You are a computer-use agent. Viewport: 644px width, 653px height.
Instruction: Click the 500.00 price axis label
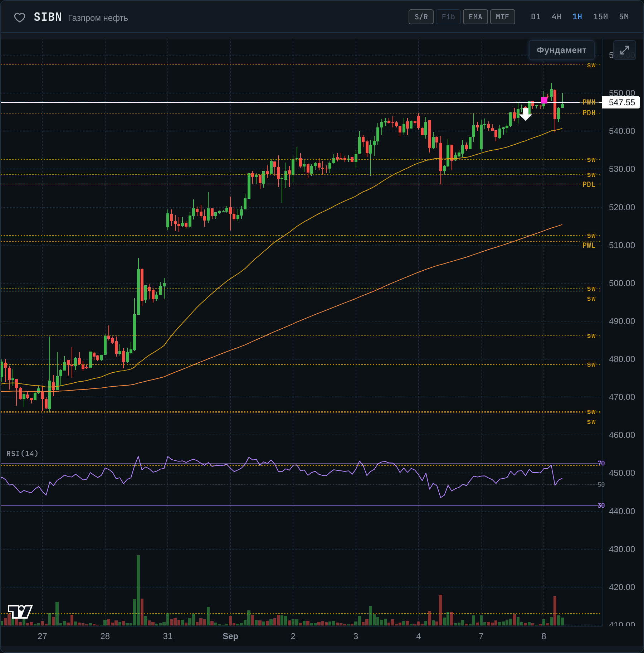click(622, 283)
